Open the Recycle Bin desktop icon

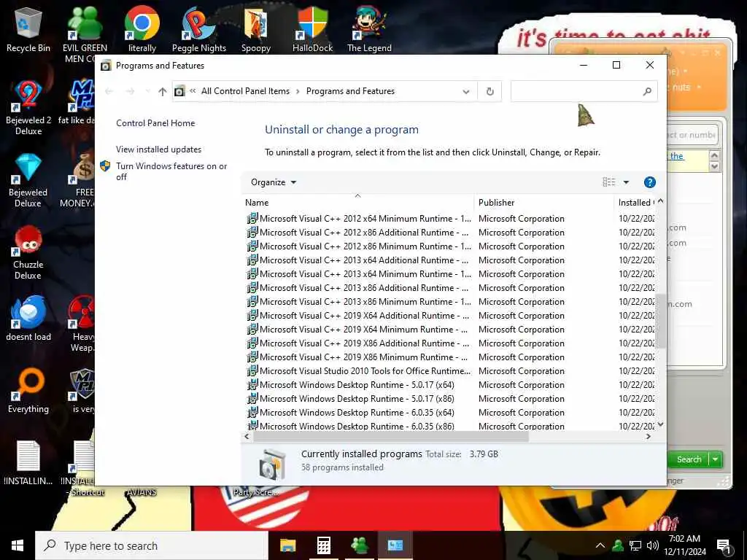coord(28,29)
